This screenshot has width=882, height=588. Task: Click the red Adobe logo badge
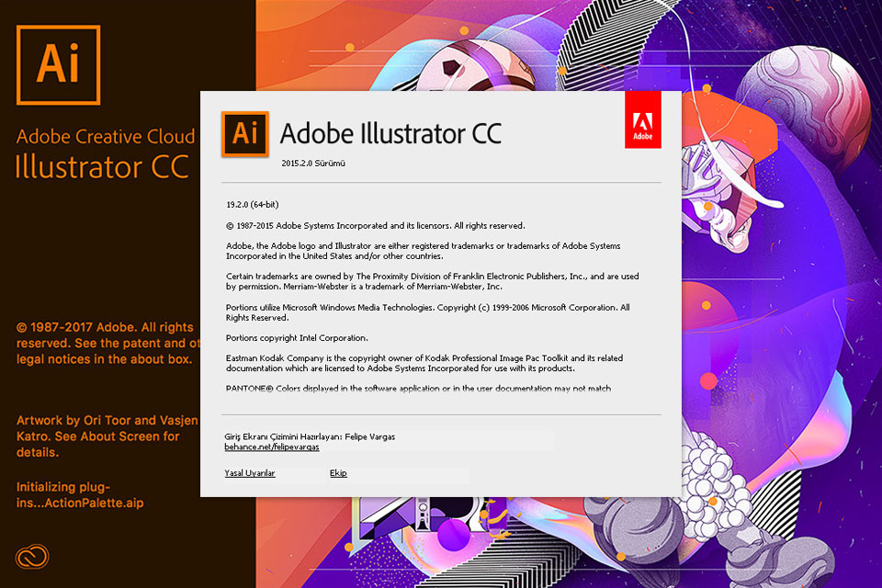(x=642, y=119)
